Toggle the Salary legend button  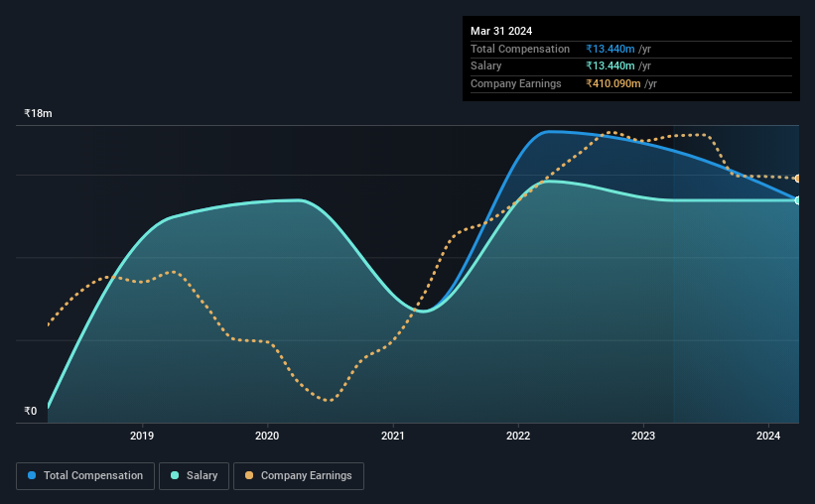[194, 476]
